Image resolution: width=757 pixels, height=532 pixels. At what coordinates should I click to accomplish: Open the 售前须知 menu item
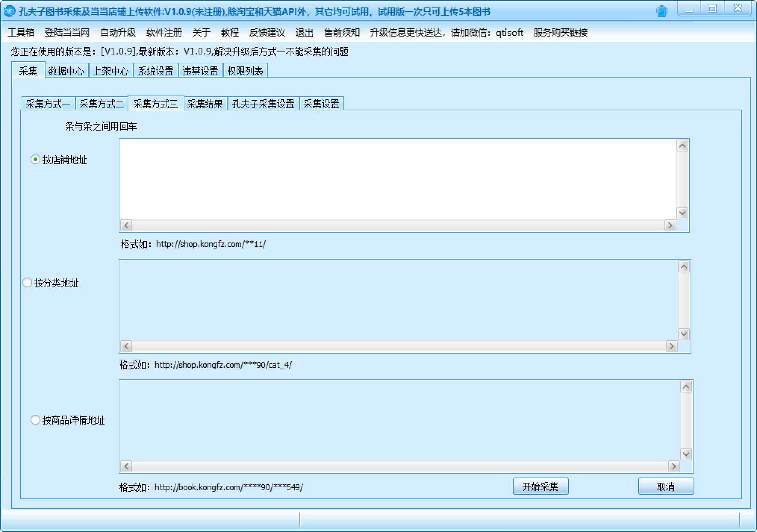pyautogui.click(x=342, y=33)
